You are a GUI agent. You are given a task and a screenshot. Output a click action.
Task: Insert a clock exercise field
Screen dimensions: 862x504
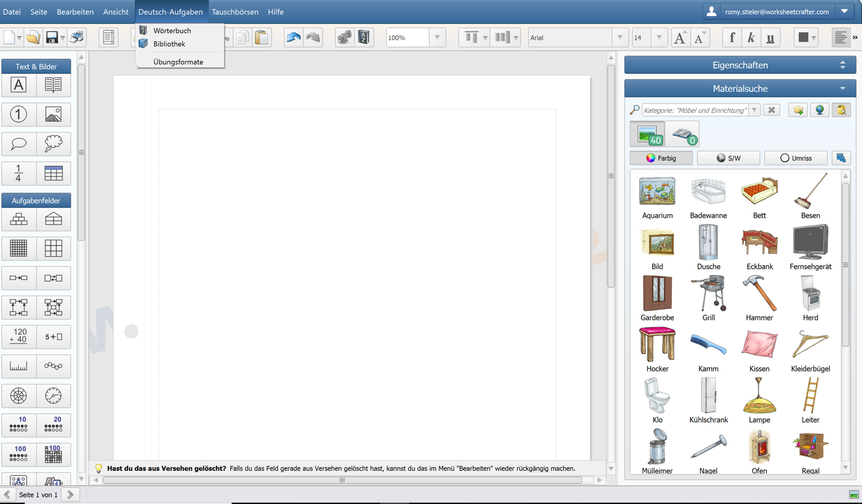(x=53, y=396)
